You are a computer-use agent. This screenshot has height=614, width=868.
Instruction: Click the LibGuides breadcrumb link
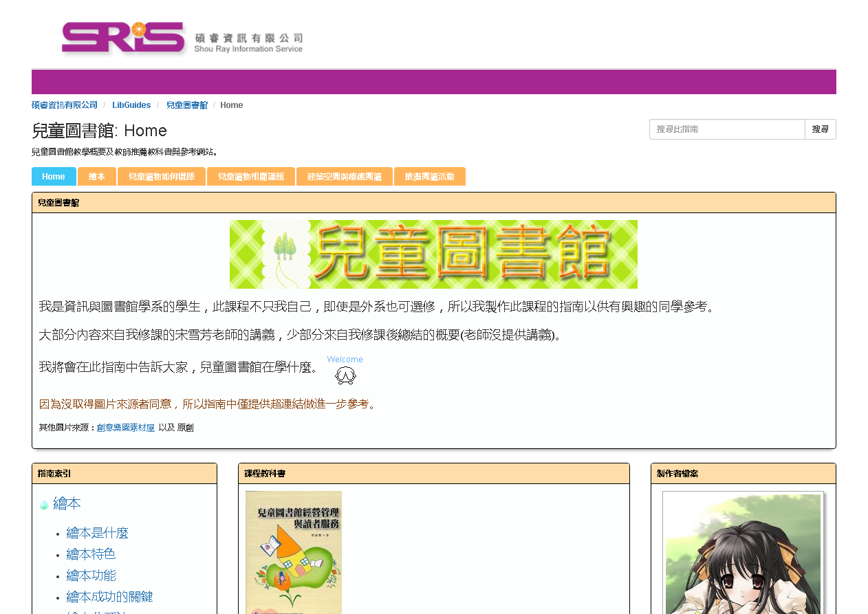tap(131, 105)
